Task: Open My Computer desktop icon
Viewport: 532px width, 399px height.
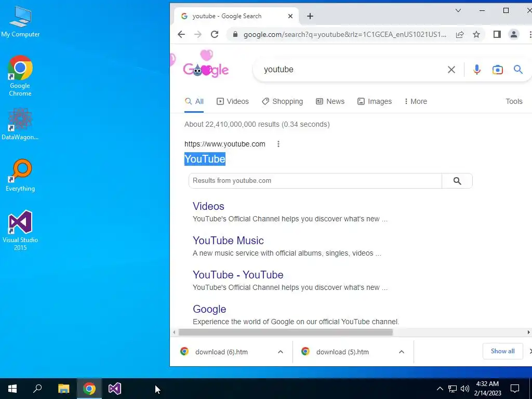Action: 20,22
